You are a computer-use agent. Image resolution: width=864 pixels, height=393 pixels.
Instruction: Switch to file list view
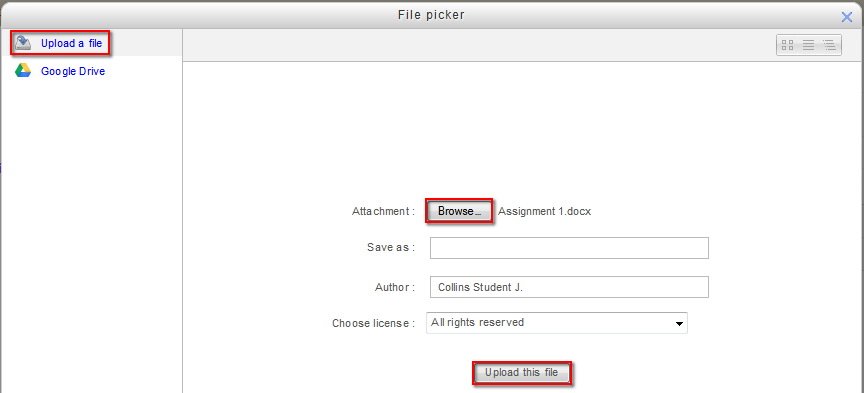[808, 45]
